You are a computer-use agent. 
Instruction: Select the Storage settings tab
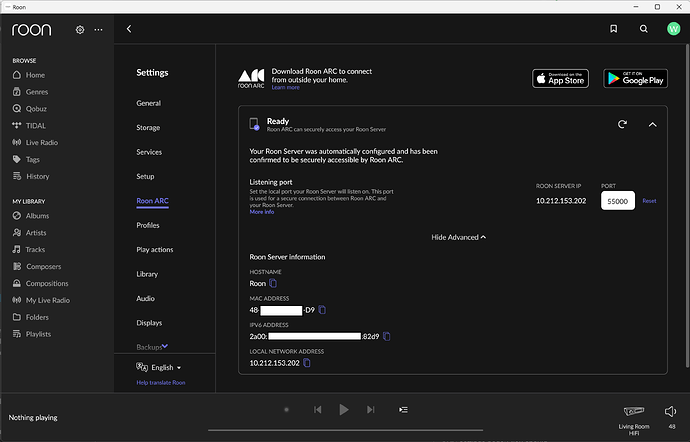[148, 127]
